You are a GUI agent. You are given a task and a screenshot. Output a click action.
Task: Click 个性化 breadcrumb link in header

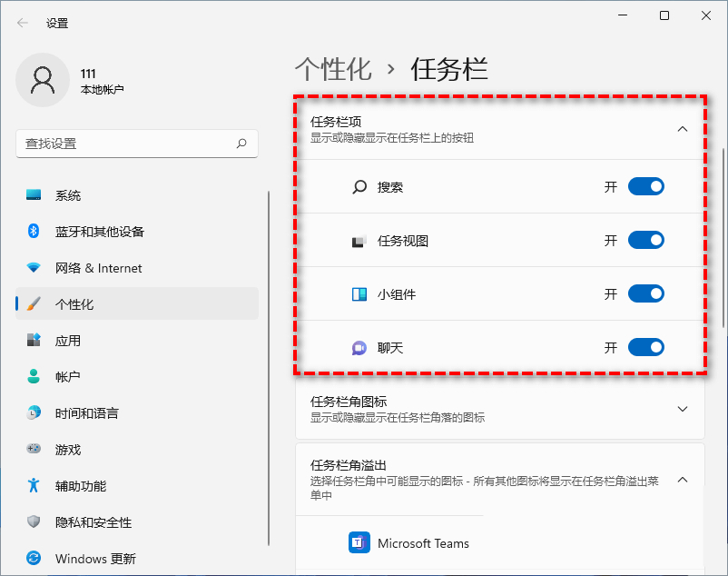coord(333,69)
